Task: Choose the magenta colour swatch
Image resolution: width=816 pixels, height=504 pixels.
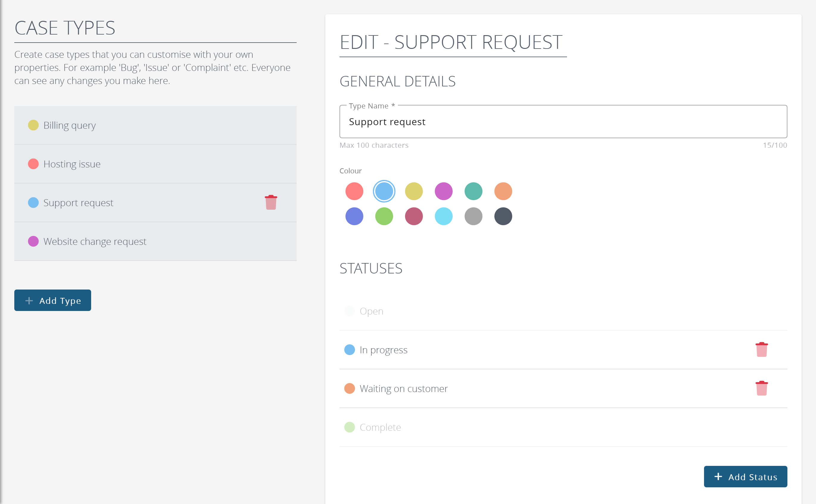Action: point(444,191)
